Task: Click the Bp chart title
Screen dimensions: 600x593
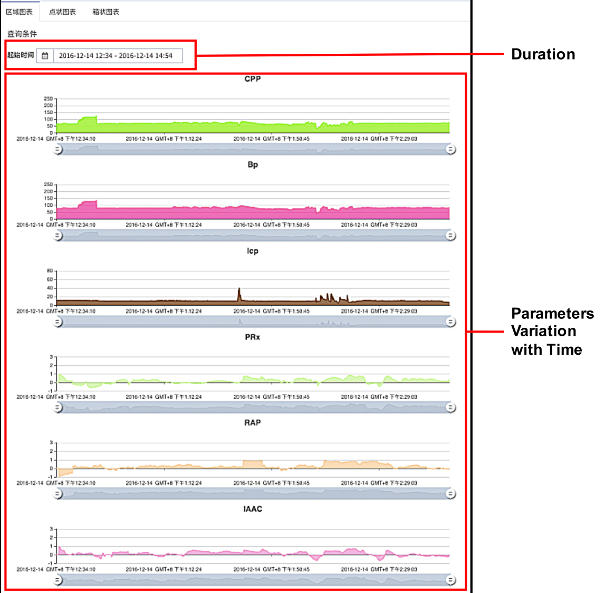Action: [x=253, y=165]
